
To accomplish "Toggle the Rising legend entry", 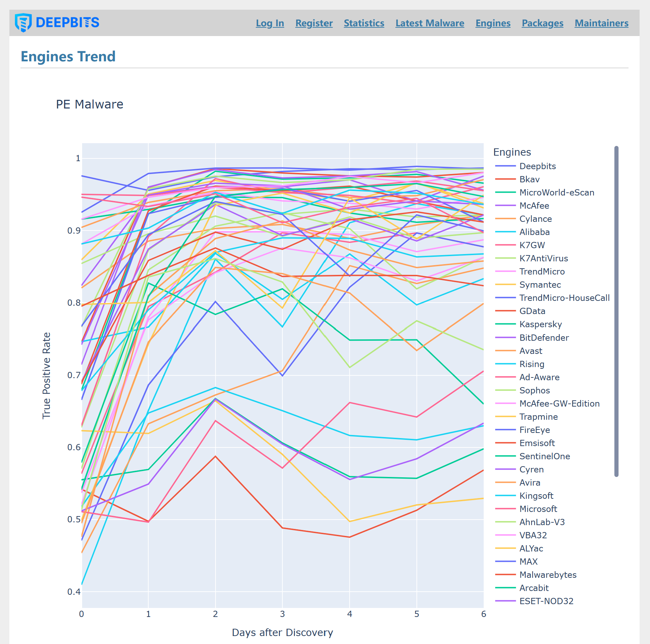I will [x=520, y=364].
